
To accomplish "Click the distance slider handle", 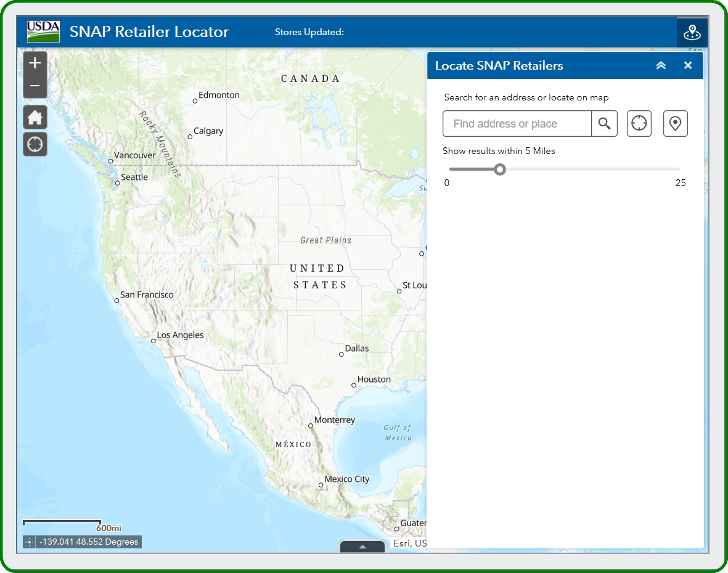I will point(500,169).
